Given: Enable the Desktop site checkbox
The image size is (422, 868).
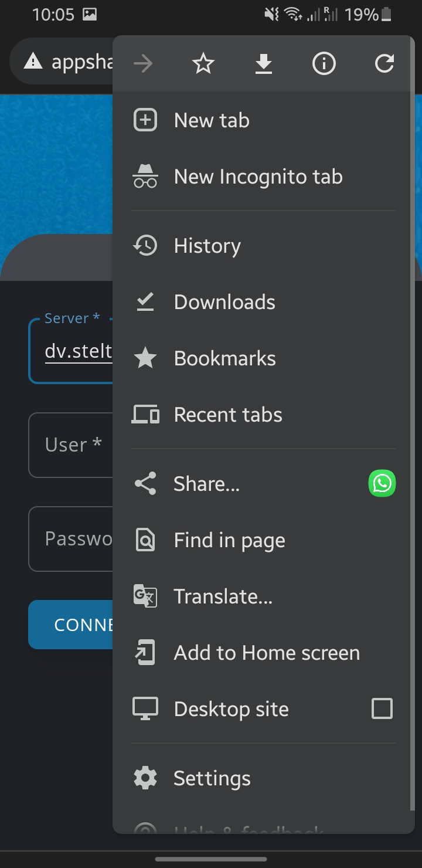Looking at the screenshot, I should tap(382, 708).
